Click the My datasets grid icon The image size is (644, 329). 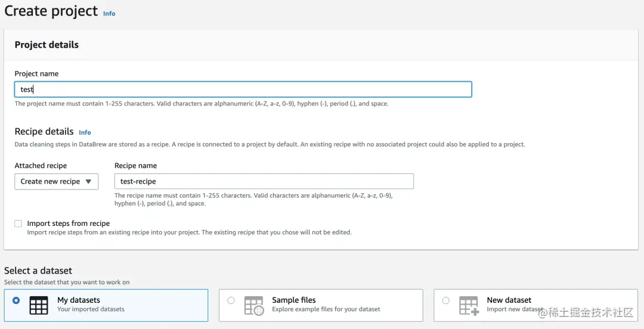pyautogui.click(x=39, y=305)
